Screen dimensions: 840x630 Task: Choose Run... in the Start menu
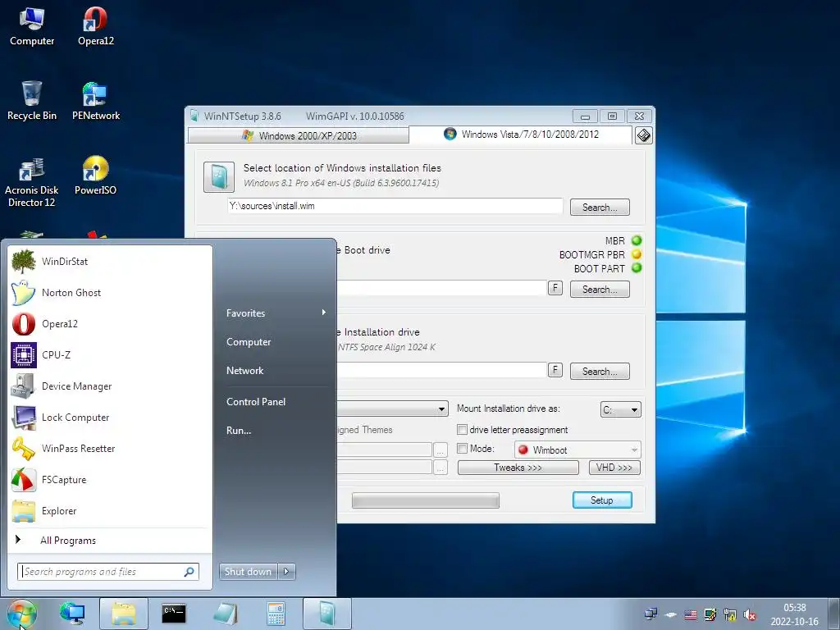239,430
